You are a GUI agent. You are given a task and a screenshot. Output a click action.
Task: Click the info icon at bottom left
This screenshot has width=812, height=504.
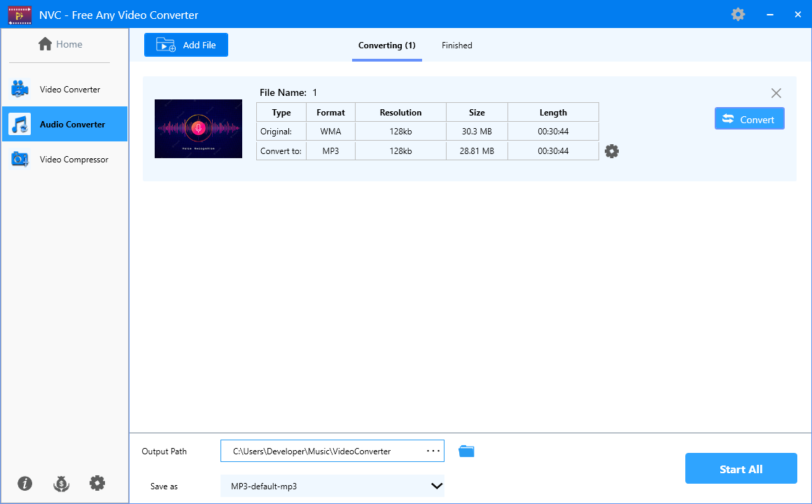(25, 483)
